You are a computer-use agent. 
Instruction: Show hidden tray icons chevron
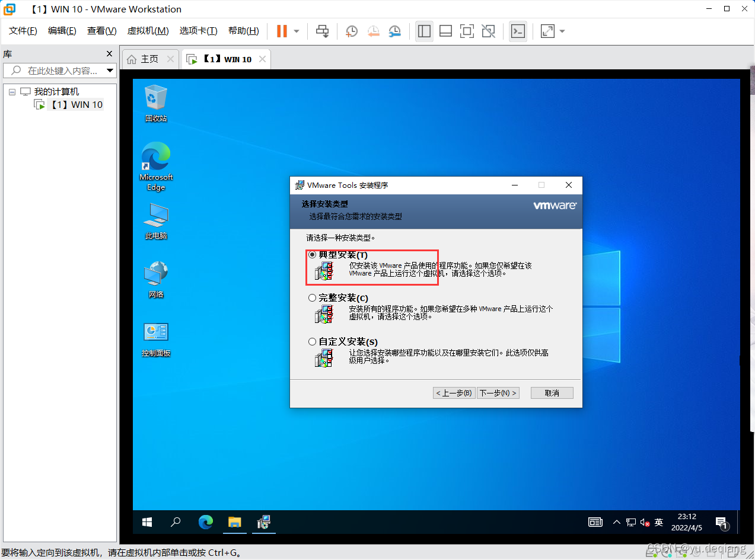coord(616,522)
